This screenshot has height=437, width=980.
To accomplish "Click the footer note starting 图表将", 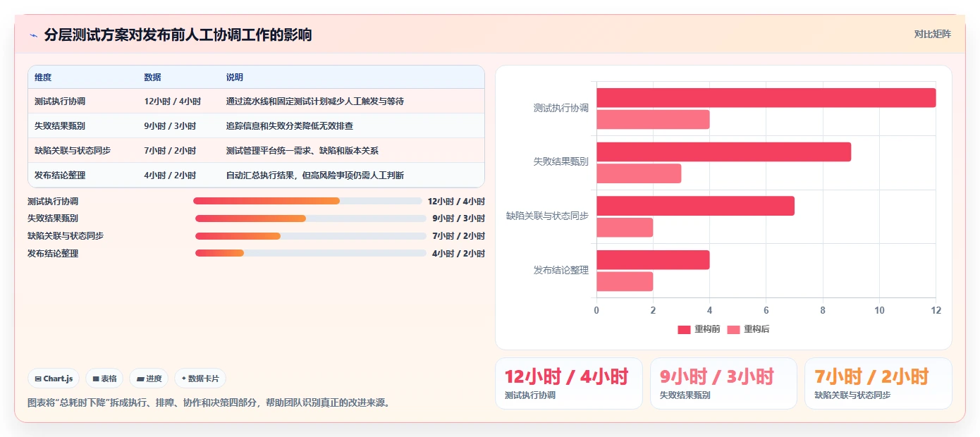I will [209, 403].
